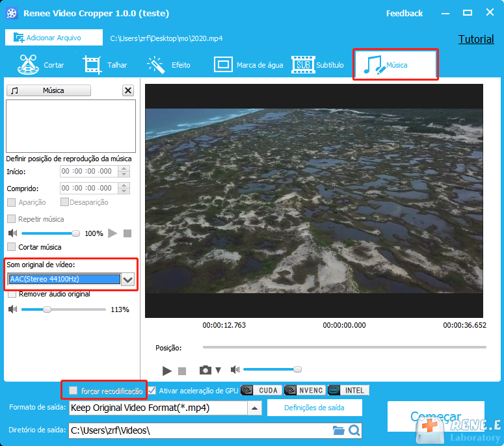This screenshot has height=446, width=504.
Task: Play the music preview in the left panel
Action: (x=113, y=233)
